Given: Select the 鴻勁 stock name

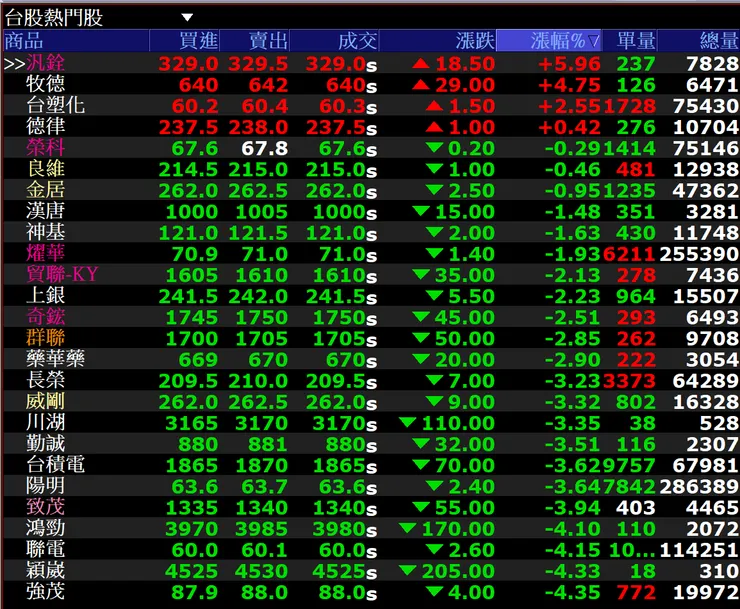Looking at the screenshot, I should (x=45, y=529).
